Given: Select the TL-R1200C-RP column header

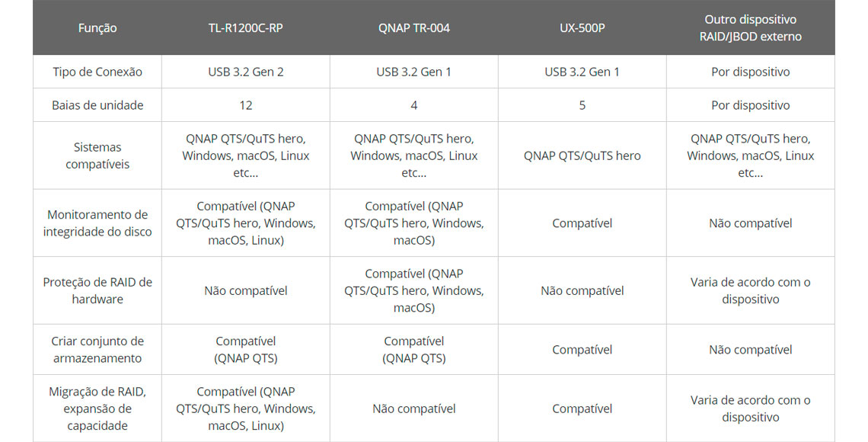Looking at the screenshot, I should pyautogui.click(x=245, y=27).
